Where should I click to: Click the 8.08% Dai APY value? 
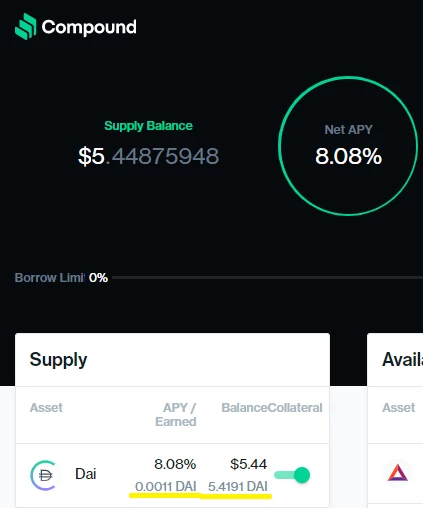[175, 464]
